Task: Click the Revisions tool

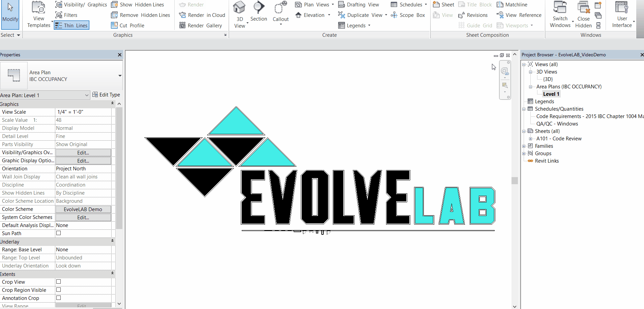Action: pos(473,15)
